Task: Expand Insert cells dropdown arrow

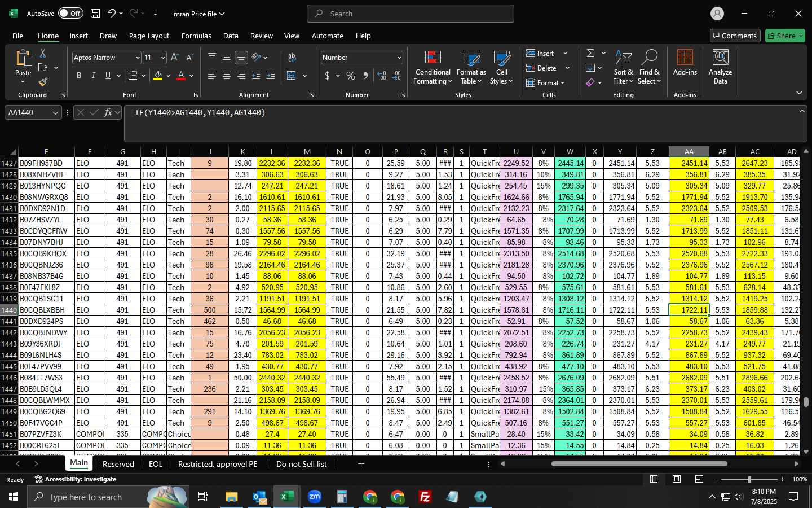Action: pyautogui.click(x=565, y=54)
